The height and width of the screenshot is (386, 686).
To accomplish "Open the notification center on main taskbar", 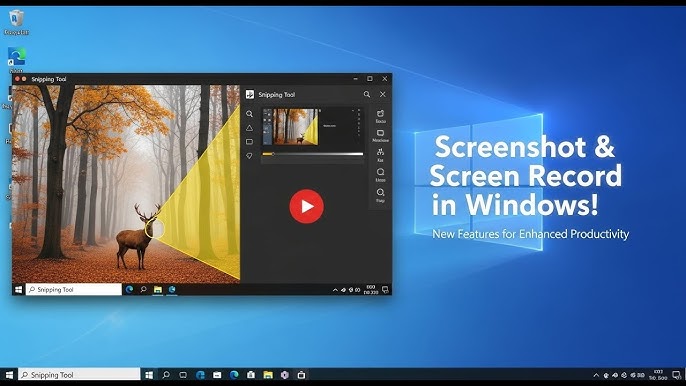I will click(676, 375).
